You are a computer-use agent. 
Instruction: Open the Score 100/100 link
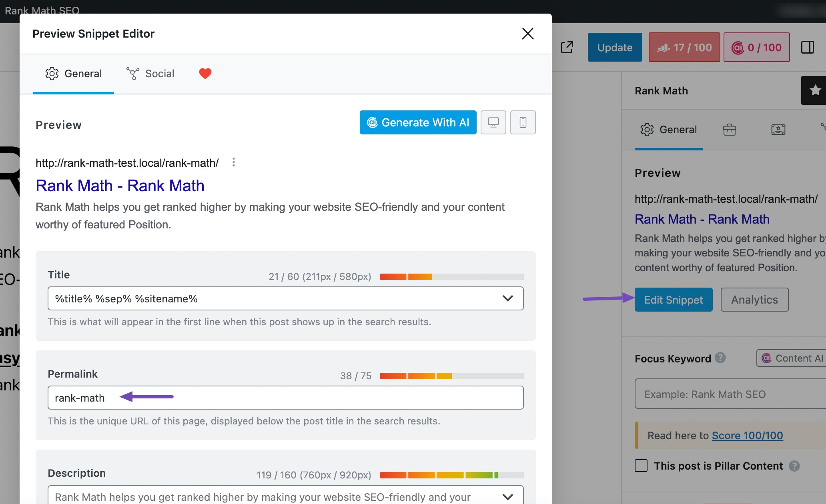[747, 436]
